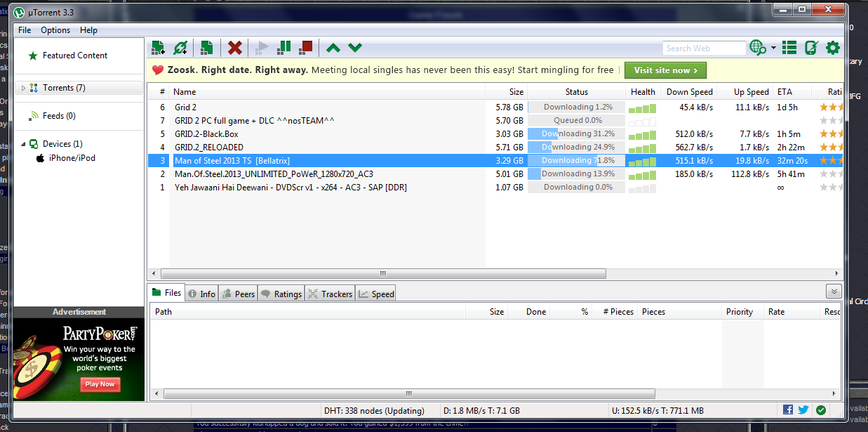Open the File menu

point(25,30)
